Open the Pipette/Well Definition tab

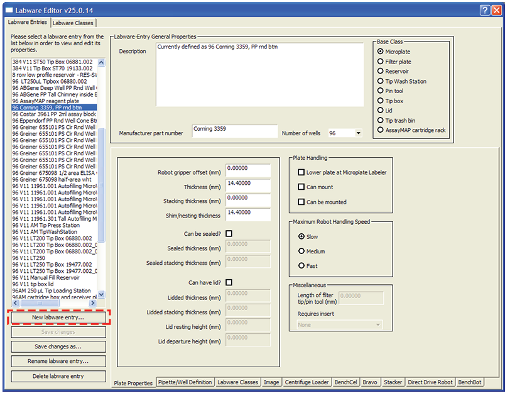(x=185, y=382)
